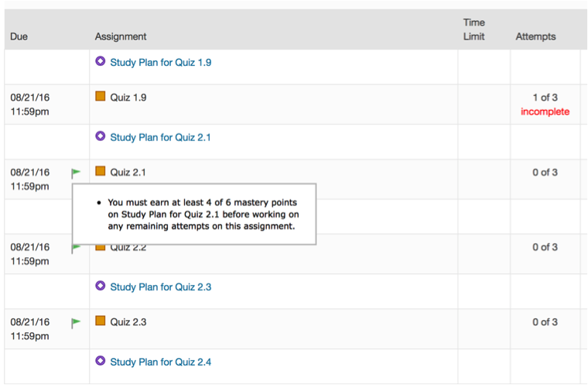Viewport: 588px width, 385px height.
Task: Click the Attempts column header
Action: point(535,36)
